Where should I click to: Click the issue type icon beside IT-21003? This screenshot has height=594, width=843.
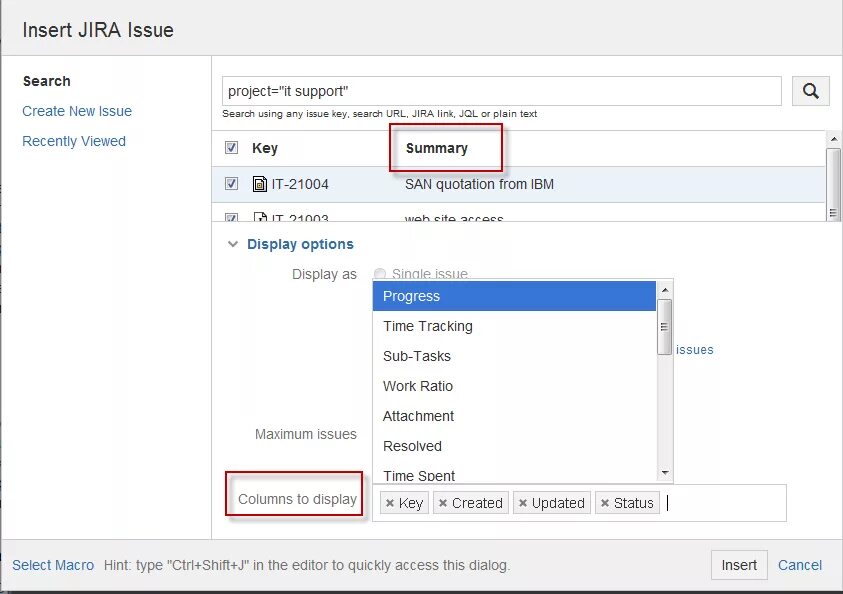coord(261,218)
